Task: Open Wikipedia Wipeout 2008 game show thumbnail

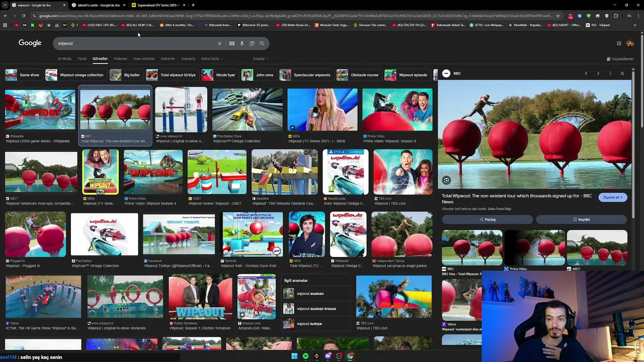Action: coord(40,110)
